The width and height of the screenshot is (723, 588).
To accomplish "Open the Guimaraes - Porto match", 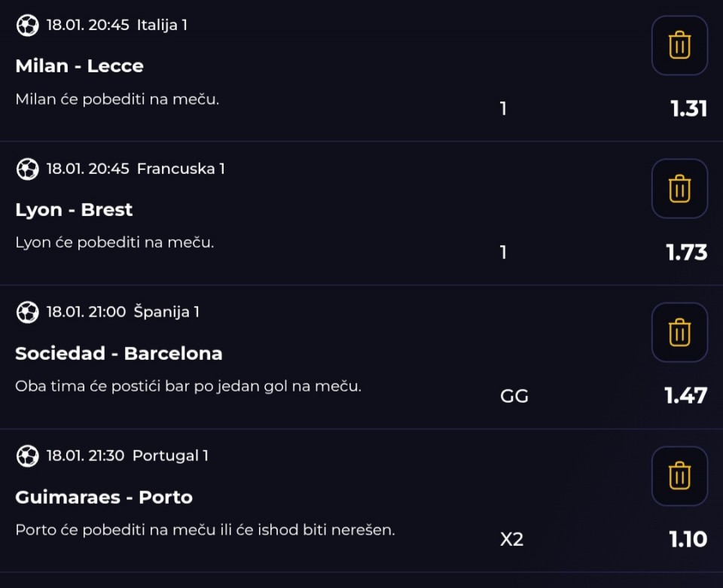I will point(104,498).
